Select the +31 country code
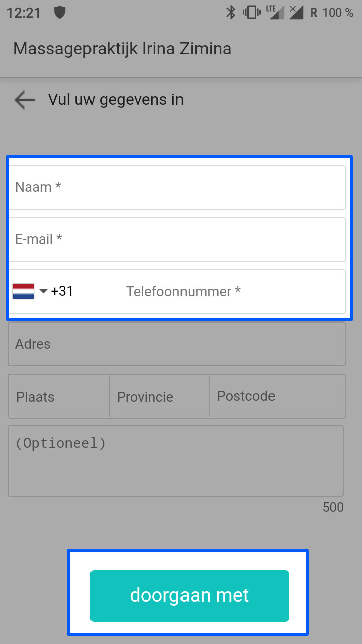The width and height of the screenshot is (362, 644). point(62,291)
